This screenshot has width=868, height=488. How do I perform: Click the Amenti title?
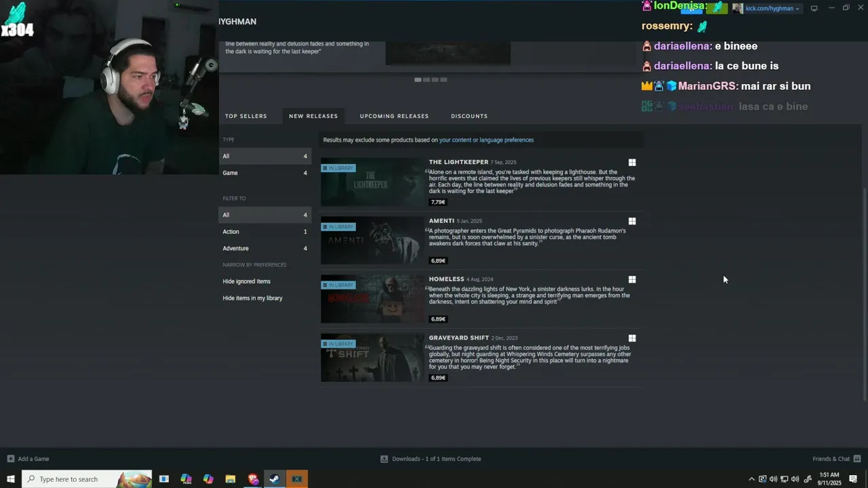(x=441, y=221)
